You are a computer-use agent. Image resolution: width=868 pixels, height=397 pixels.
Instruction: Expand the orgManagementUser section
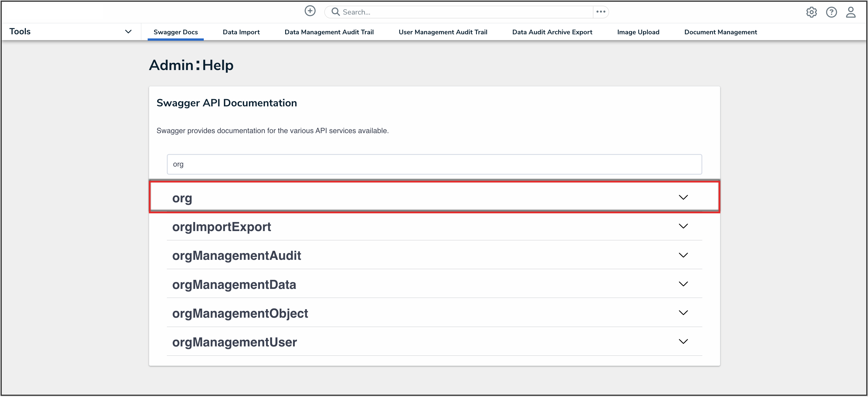tap(683, 341)
